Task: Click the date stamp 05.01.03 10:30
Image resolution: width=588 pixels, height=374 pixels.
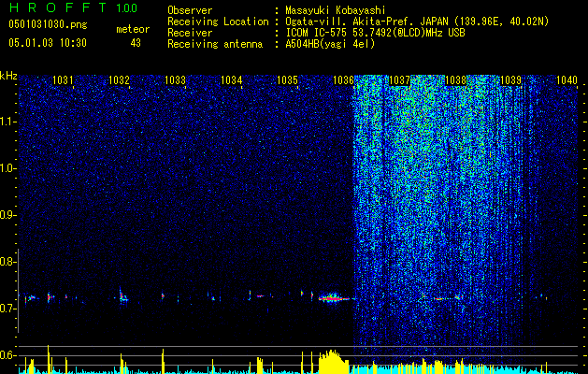Action: coord(48,43)
